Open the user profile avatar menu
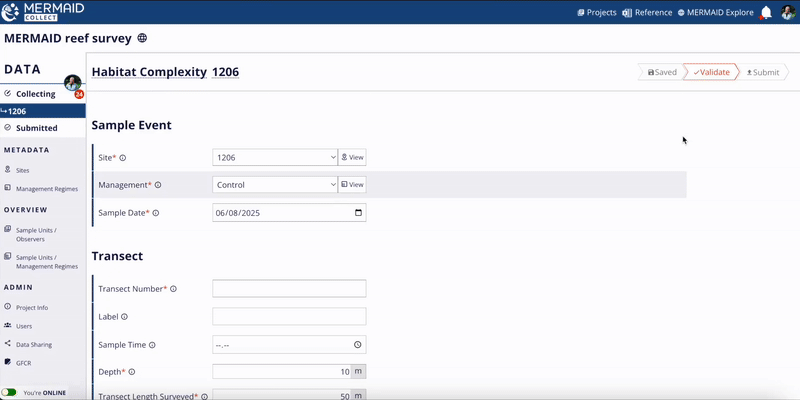Viewport: 800px width, 400px height. coord(788,13)
